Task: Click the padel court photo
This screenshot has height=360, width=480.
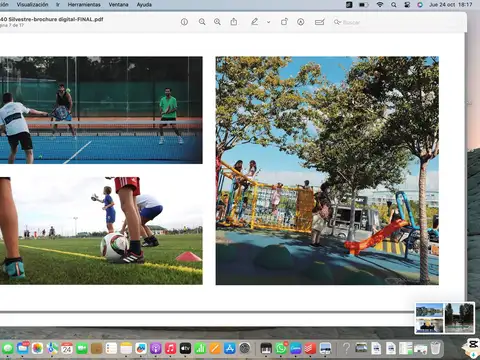Action: point(101,110)
